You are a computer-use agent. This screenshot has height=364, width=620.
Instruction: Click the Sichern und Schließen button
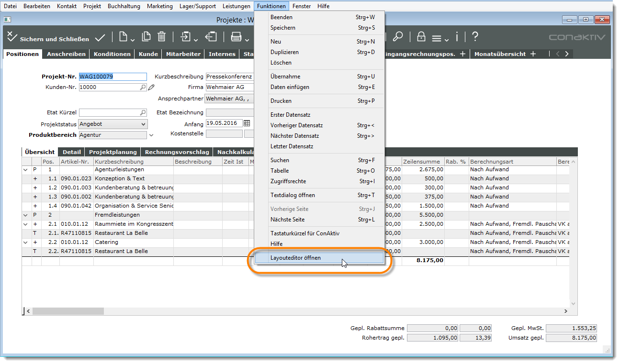pyautogui.click(x=48, y=39)
